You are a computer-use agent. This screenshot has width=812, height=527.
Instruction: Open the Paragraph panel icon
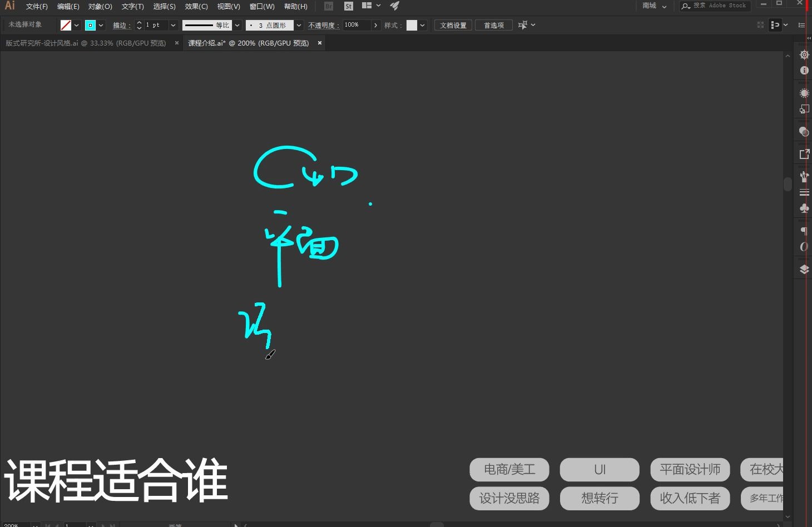click(x=804, y=231)
